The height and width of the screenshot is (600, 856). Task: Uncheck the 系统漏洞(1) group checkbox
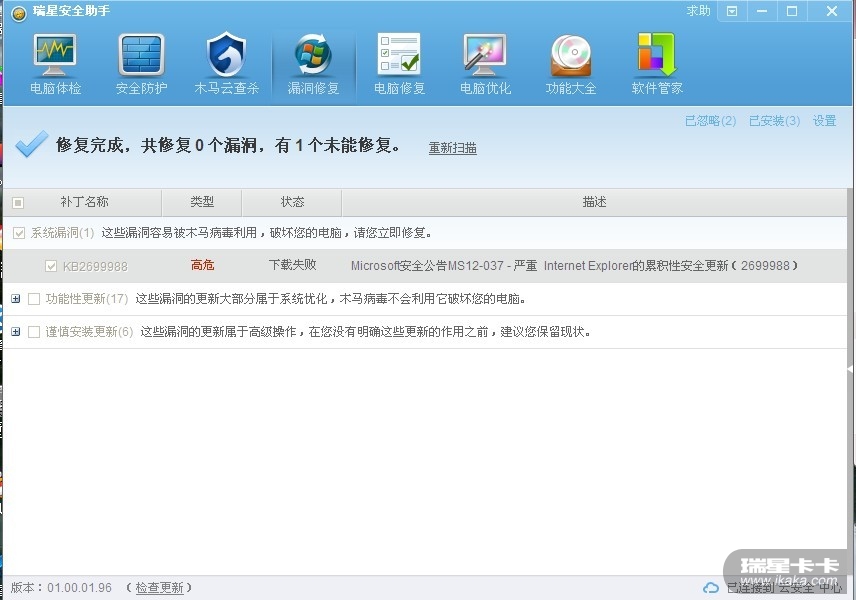pyautogui.click(x=19, y=233)
